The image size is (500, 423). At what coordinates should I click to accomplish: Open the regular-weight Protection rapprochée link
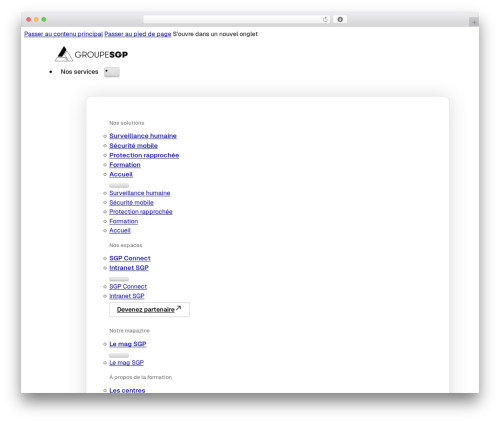[x=141, y=212]
